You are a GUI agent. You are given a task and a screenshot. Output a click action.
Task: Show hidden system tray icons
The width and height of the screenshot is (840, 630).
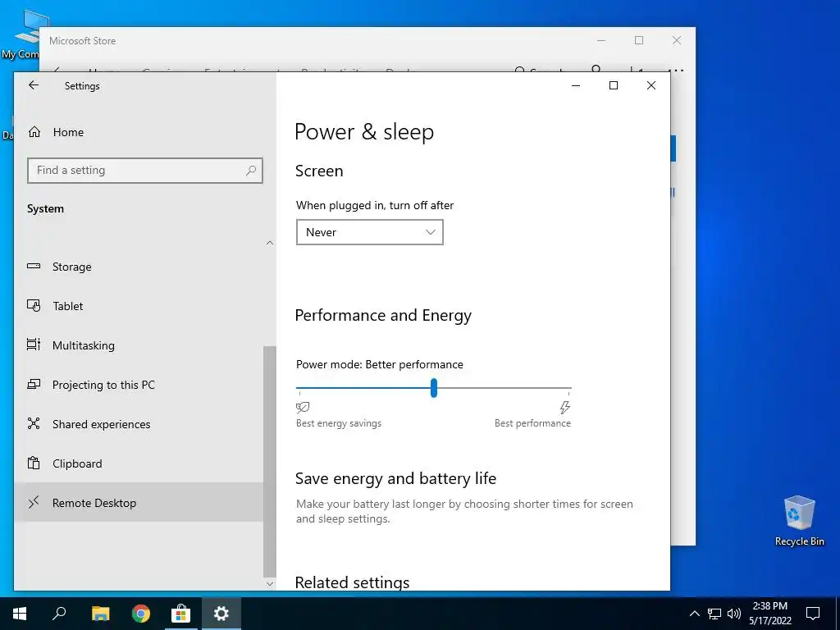coord(694,614)
